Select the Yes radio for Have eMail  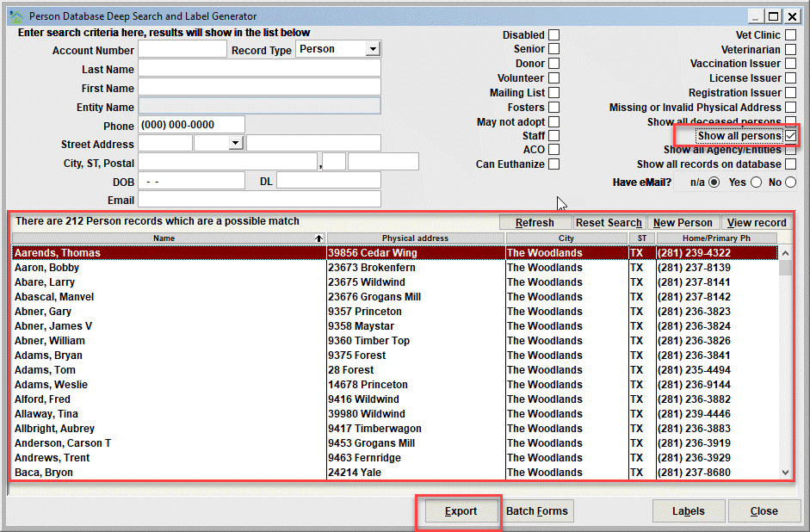(x=757, y=182)
